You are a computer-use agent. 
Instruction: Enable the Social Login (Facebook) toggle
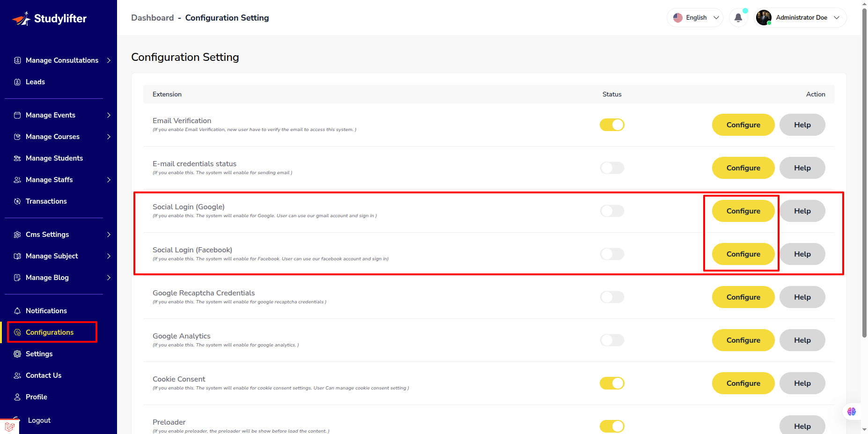point(612,254)
